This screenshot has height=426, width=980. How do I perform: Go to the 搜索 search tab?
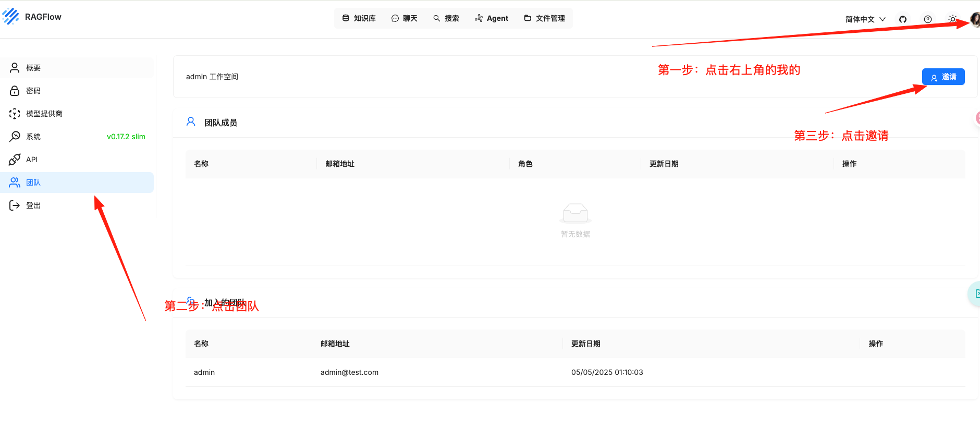(446, 18)
